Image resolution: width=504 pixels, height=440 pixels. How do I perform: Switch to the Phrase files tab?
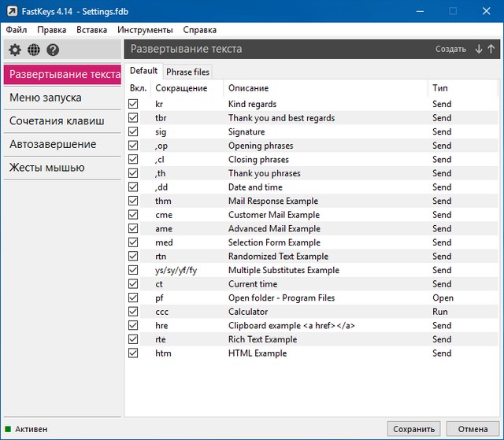pyautogui.click(x=187, y=72)
